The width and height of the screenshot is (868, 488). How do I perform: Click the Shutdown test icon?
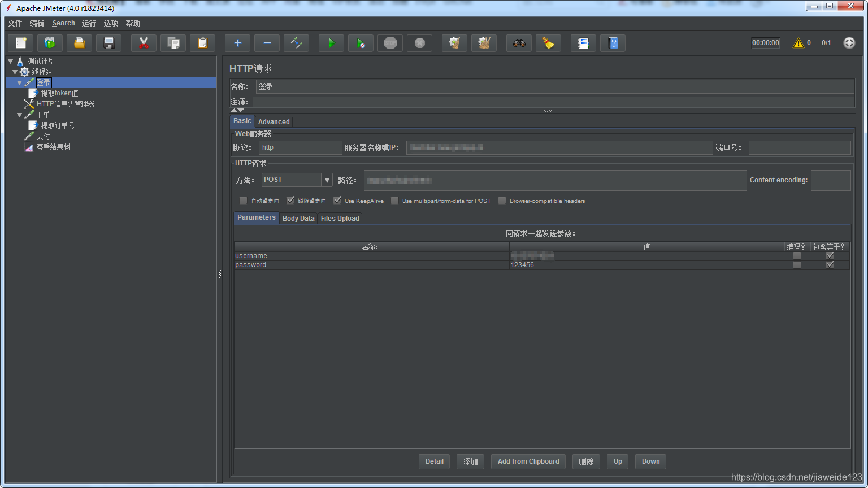coord(420,43)
